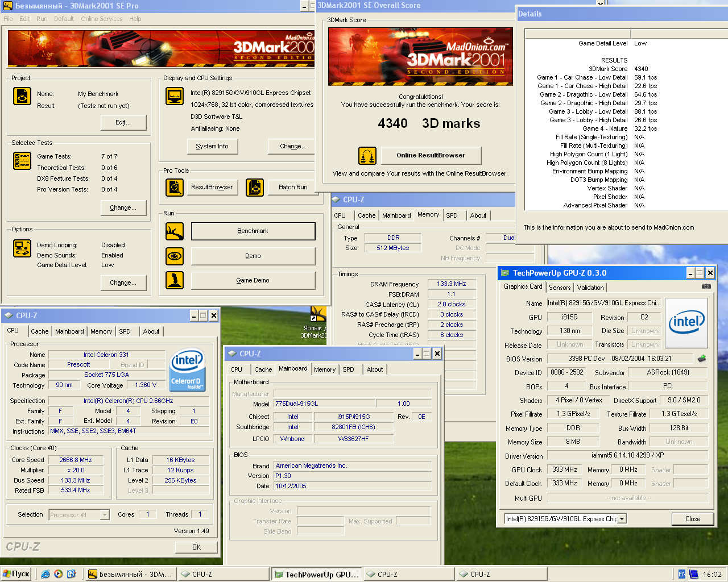728x582 pixels.
Task: Select Mainboard tab in CPU-Z Memory window
Action: pos(396,215)
